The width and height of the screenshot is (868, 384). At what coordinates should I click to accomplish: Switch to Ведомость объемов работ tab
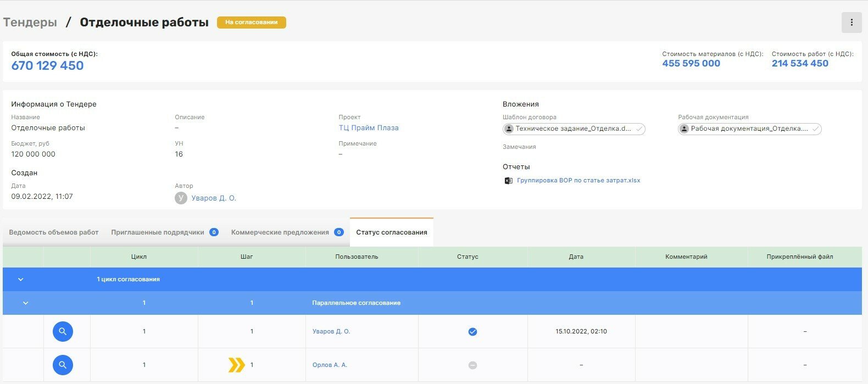54,232
